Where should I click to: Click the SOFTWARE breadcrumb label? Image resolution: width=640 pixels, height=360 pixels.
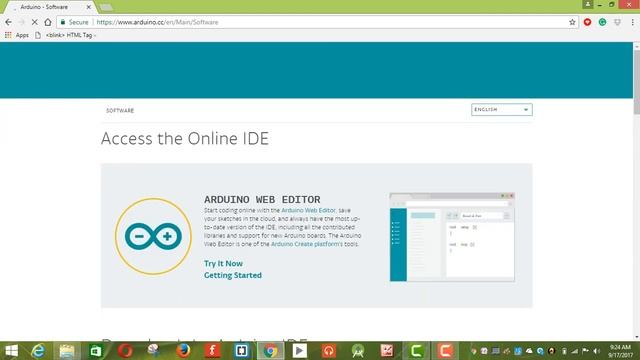(120, 110)
